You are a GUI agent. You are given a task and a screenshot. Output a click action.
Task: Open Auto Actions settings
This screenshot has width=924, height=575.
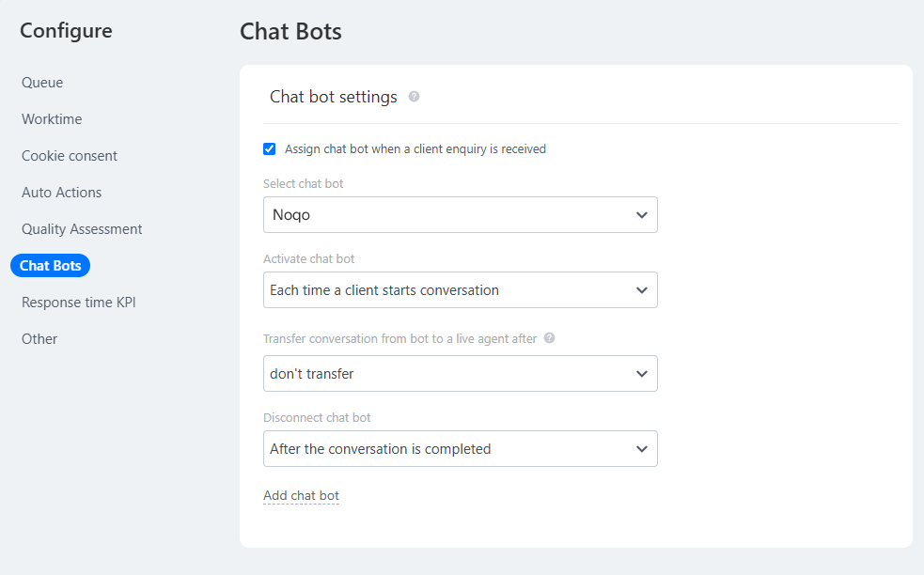[61, 193]
